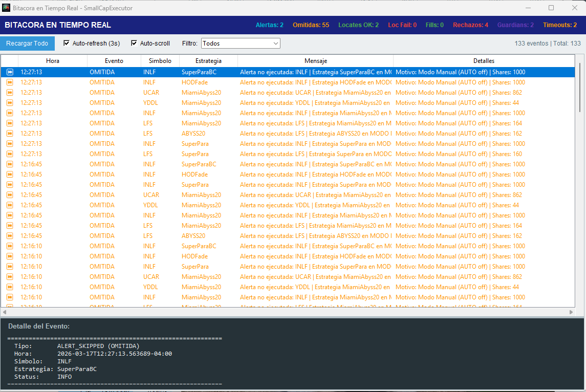Click skip icon of 12:16:10 YDDL MiamiAbyss20 row
This screenshot has width=586, height=392.
pyautogui.click(x=10, y=287)
